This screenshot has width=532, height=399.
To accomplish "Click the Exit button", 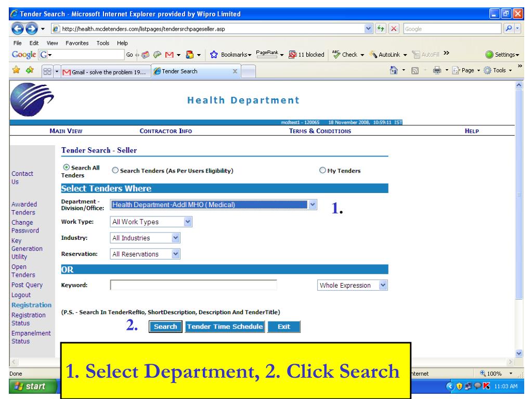I will [284, 327].
